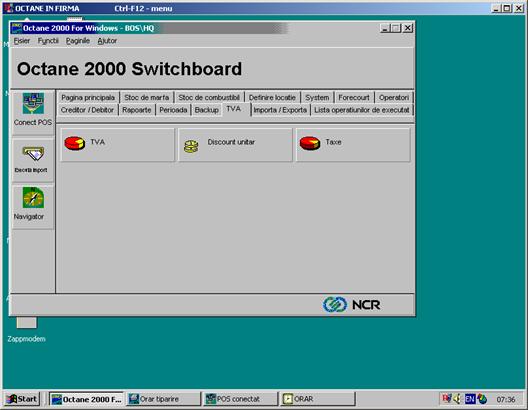Click the Octane 2000 Switchboard heading
The width and height of the screenshot is (528, 410).
tap(129, 69)
